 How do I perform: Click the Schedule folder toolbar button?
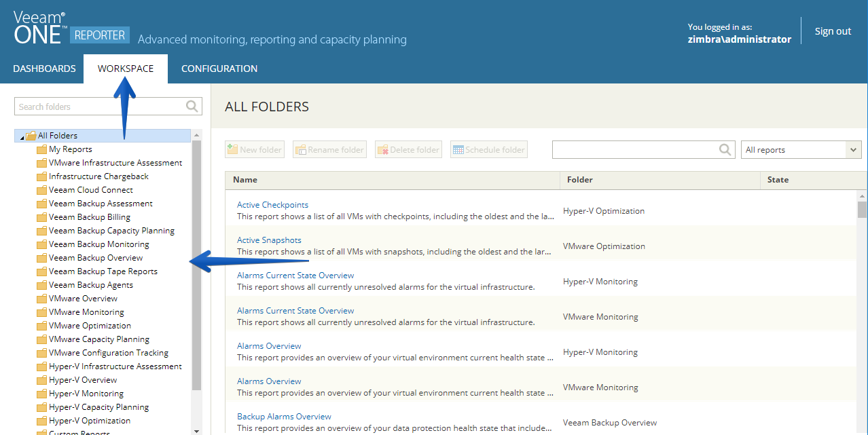pyautogui.click(x=489, y=150)
